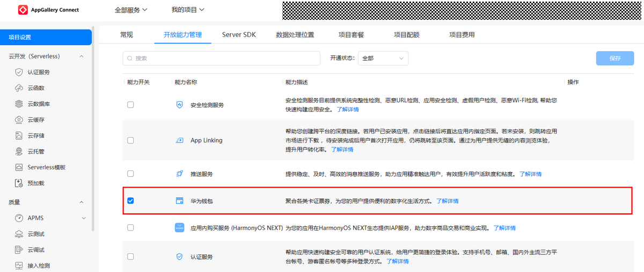Click the 保存 button

click(614, 59)
